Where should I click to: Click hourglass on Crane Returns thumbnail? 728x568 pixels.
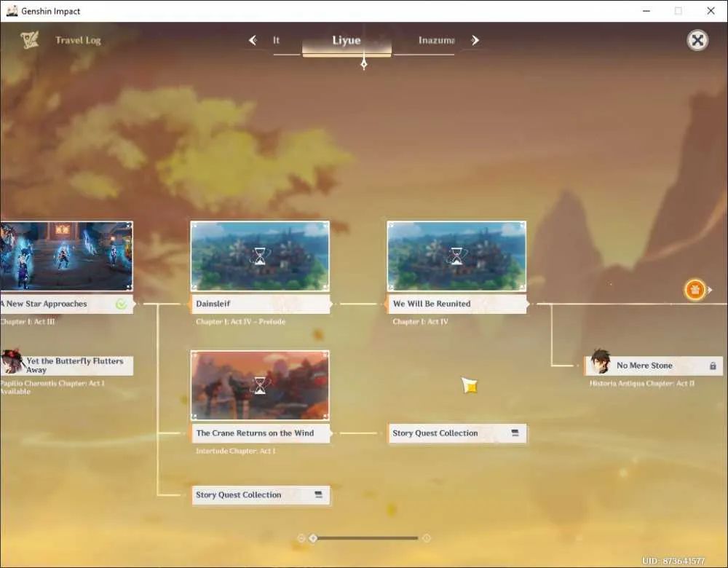(x=260, y=385)
